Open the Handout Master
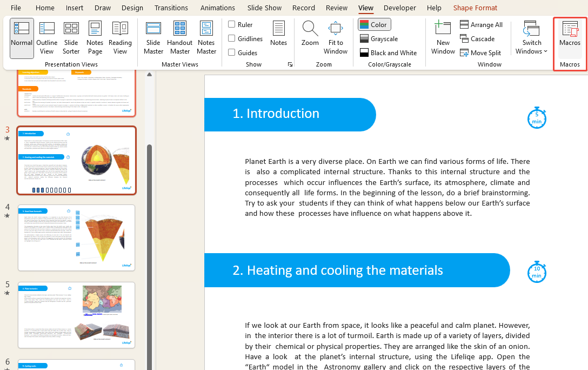This screenshot has width=588, height=370. (x=179, y=37)
